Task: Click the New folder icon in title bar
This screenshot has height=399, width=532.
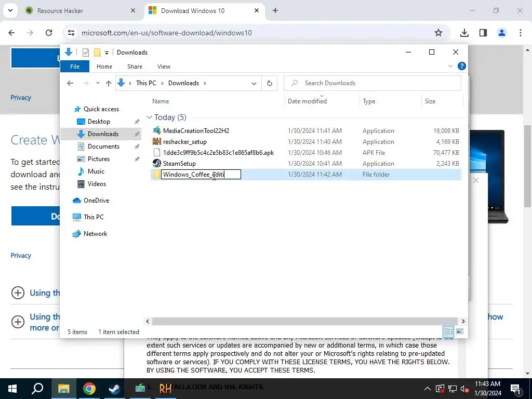Action: 97,52
